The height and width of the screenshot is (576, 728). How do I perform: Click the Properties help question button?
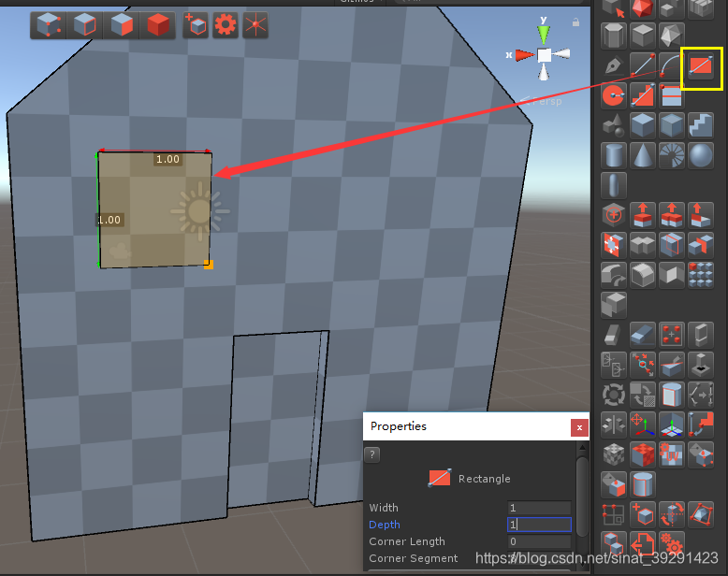click(x=371, y=455)
